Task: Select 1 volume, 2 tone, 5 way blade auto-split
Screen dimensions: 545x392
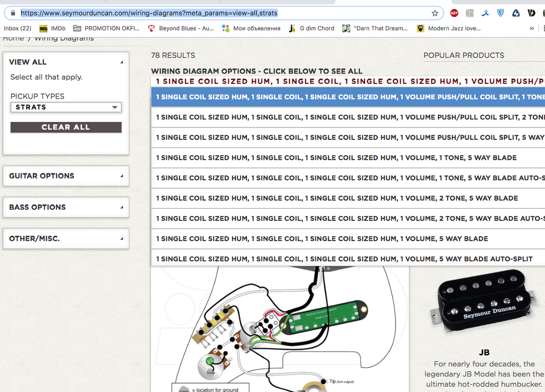Action: (x=348, y=218)
